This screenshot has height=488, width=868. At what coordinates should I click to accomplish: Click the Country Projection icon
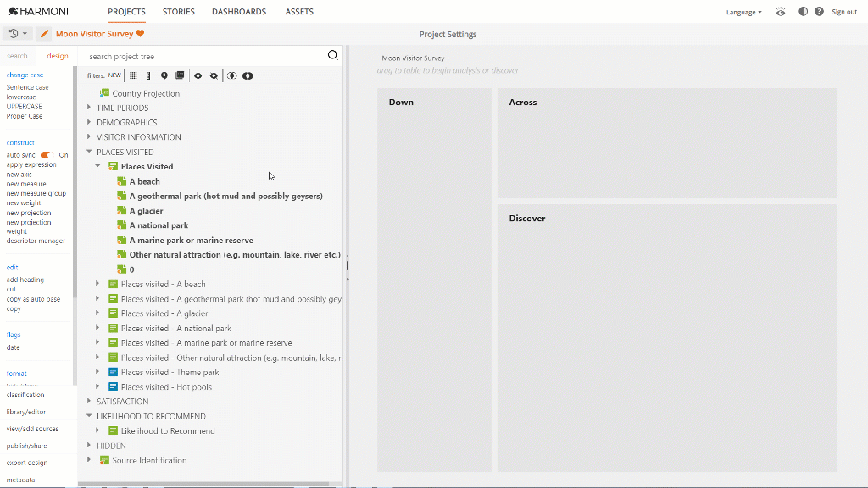pos(104,93)
